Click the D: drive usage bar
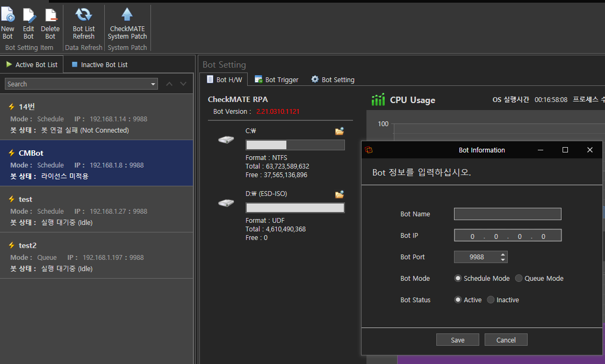The image size is (605, 364). 295,208
